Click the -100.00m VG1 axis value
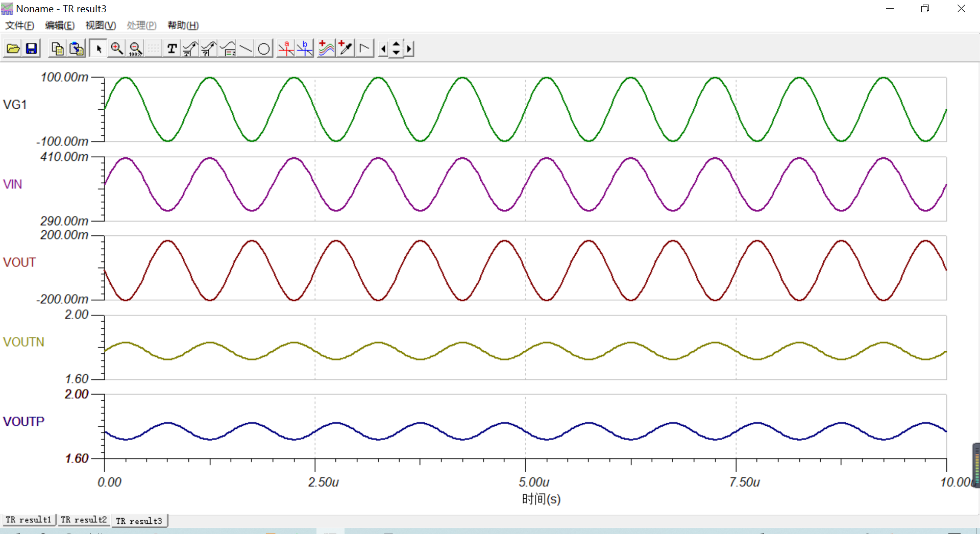 coord(62,141)
